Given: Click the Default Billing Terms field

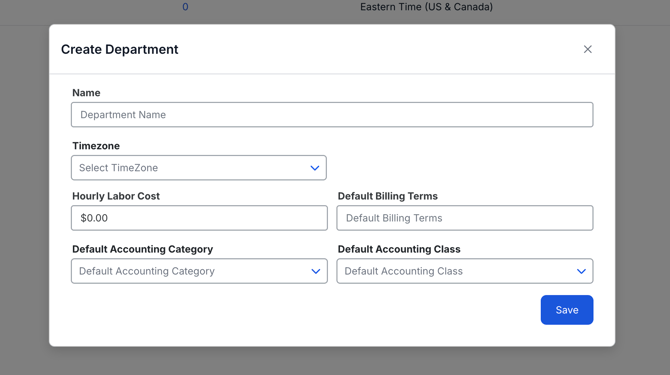Looking at the screenshot, I should [x=464, y=218].
